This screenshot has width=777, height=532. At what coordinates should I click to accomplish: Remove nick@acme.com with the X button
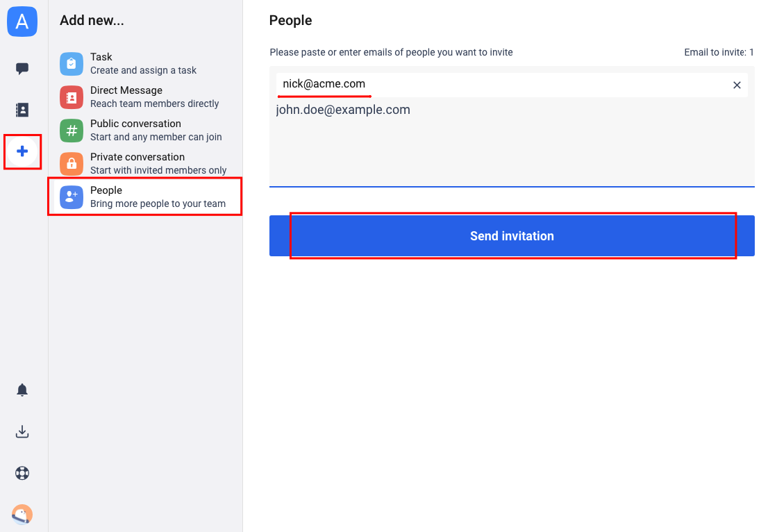click(737, 85)
